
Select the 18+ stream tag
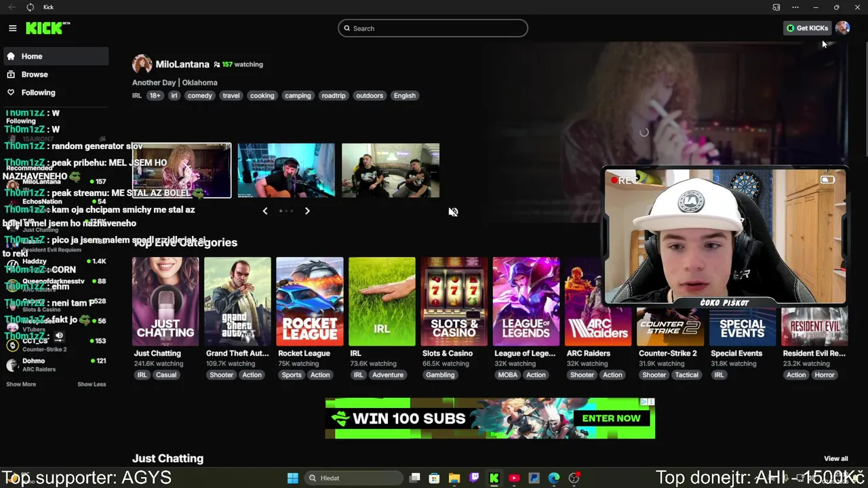[155, 96]
